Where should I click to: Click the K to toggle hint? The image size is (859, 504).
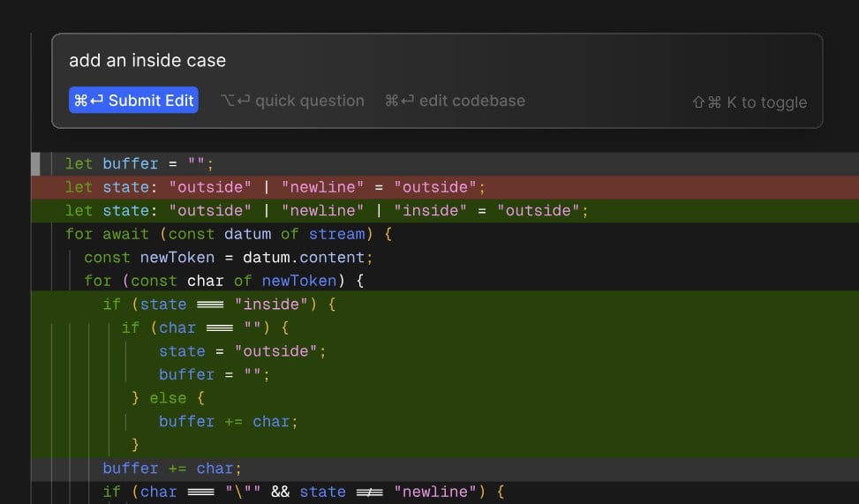[750, 102]
